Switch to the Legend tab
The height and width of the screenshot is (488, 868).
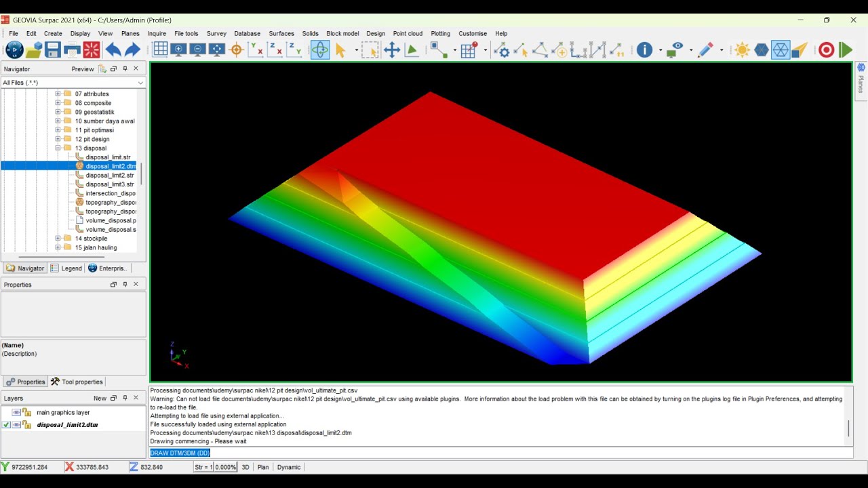pyautogui.click(x=66, y=268)
